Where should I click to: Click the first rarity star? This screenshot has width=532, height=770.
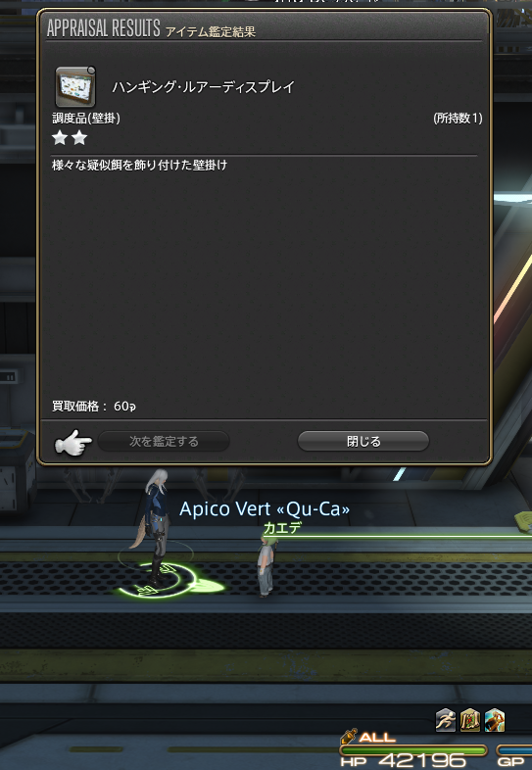point(60,138)
